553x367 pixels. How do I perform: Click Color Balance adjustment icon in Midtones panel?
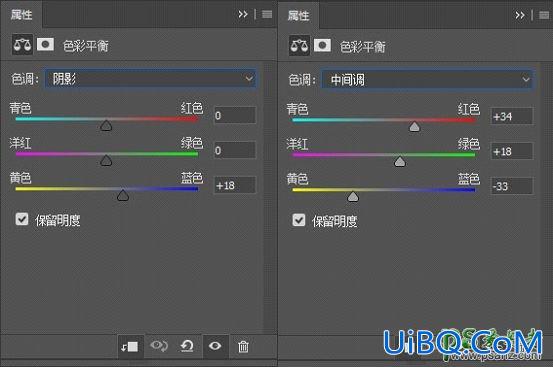click(x=299, y=45)
